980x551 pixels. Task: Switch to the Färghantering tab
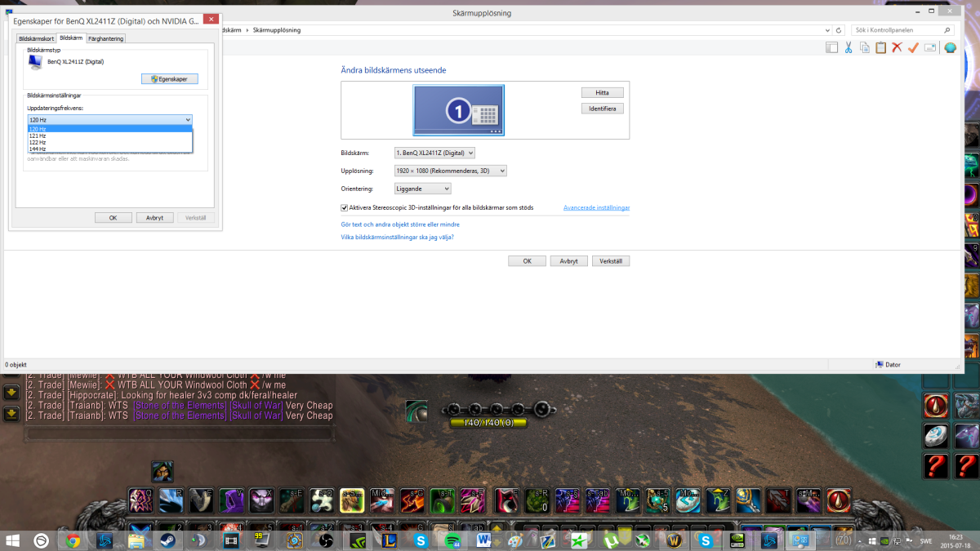pos(105,38)
